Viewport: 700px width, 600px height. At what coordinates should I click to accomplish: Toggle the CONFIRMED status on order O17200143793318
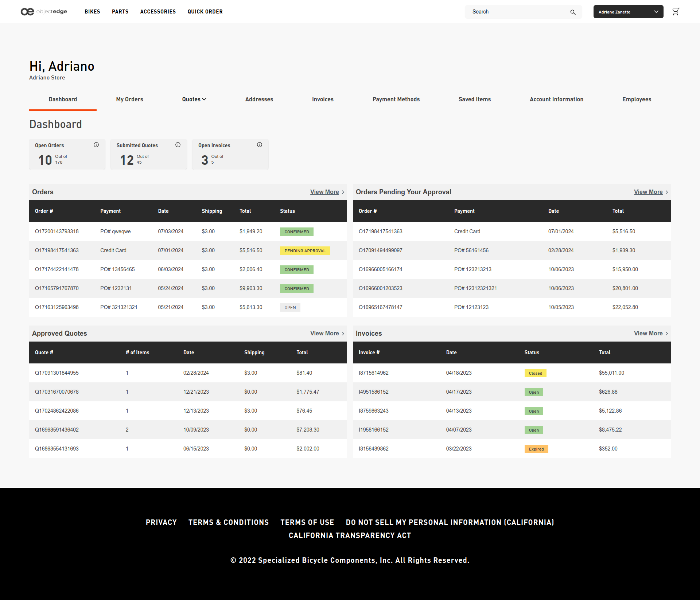click(x=296, y=231)
